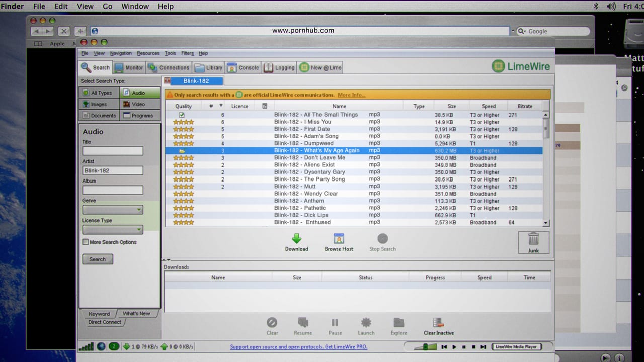Image resolution: width=644 pixels, height=362 pixels.
Task: Click the volume icon in macOS menu bar
Action: 611,6
